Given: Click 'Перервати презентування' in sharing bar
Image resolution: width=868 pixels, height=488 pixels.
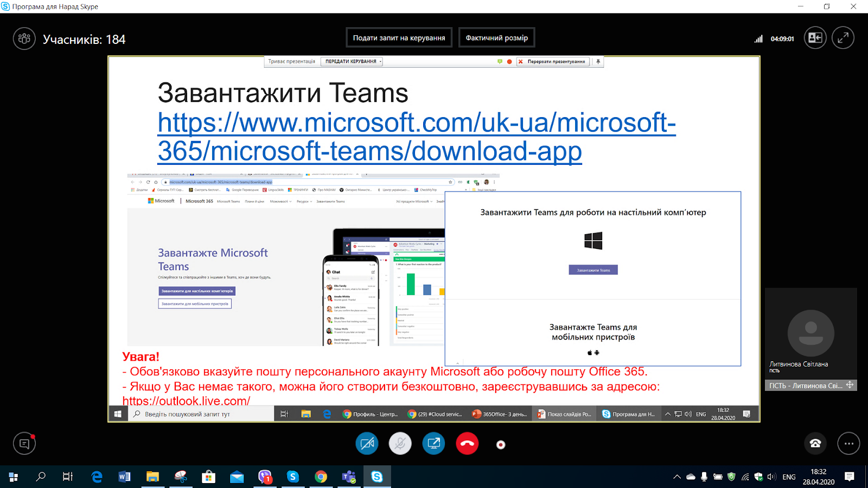Looking at the screenshot, I should 552,62.
